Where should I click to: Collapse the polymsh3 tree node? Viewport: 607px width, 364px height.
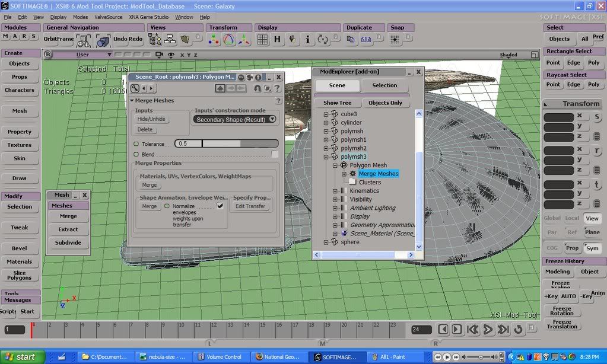click(x=326, y=157)
